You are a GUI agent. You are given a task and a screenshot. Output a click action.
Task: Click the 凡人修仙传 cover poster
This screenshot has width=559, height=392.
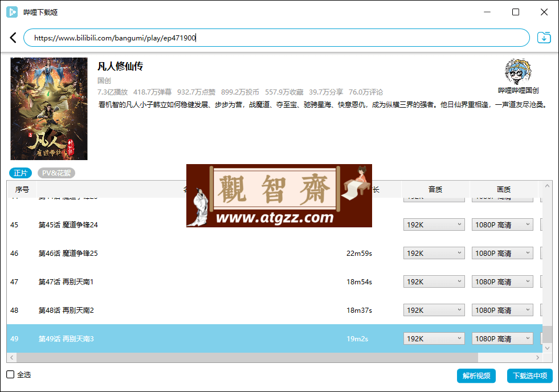coord(49,109)
